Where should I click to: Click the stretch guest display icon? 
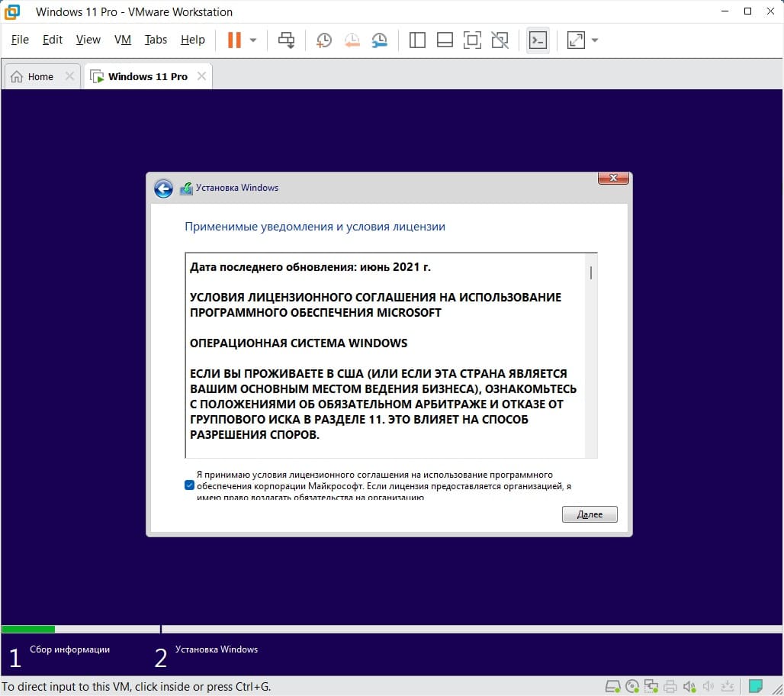[x=576, y=40]
